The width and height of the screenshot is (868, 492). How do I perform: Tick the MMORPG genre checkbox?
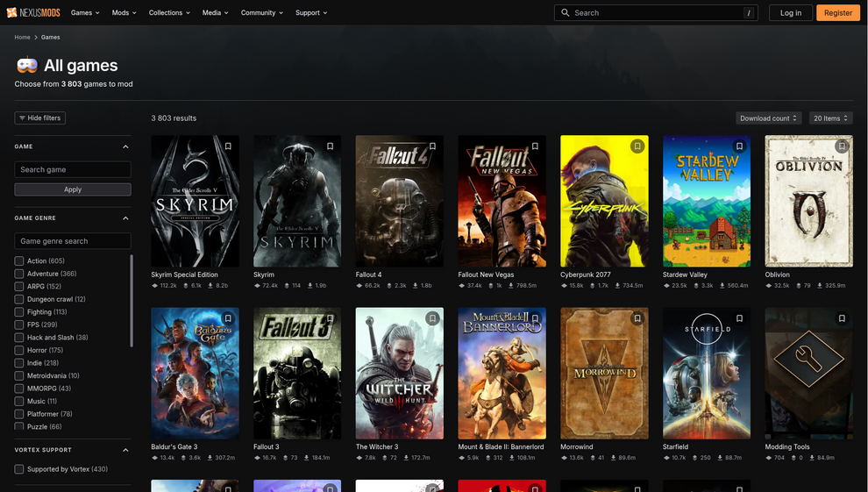pos(18,388)
